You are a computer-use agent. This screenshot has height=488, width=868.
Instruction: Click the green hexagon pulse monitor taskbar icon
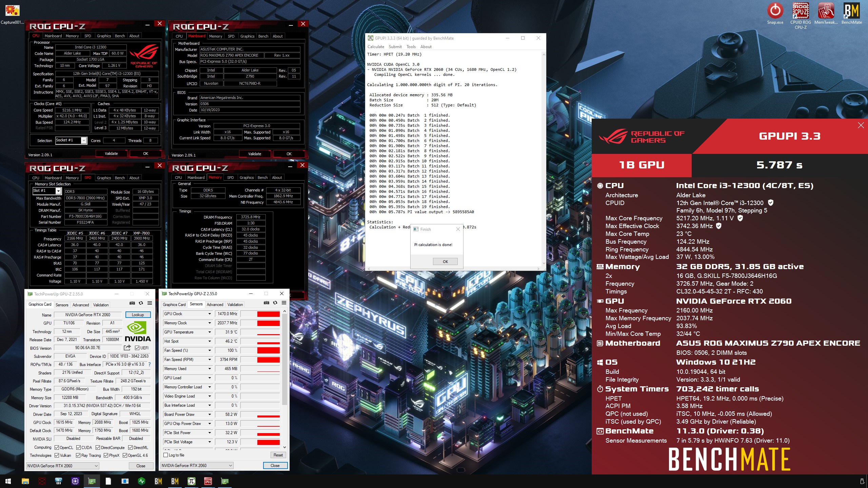pos(142,481)
